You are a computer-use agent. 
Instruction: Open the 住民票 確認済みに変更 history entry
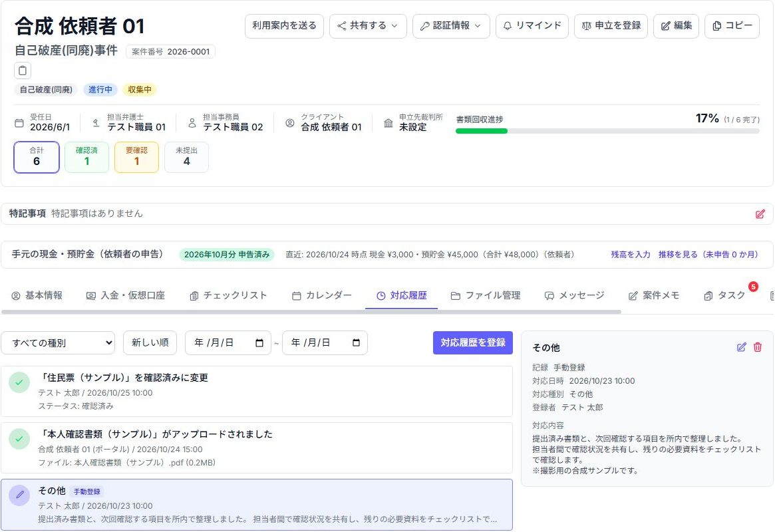click(257, 392)
